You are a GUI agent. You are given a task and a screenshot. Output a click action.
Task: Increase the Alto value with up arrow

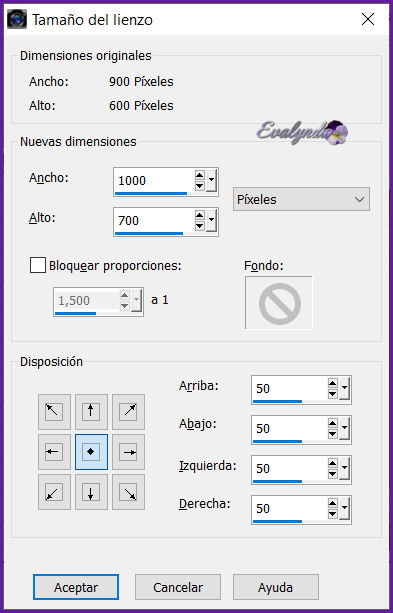pos(200,215)
